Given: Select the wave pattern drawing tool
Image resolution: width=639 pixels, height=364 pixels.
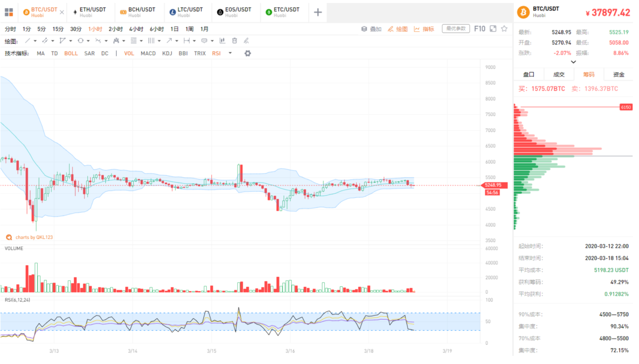Looking at the screenshot, I should 98,41.
